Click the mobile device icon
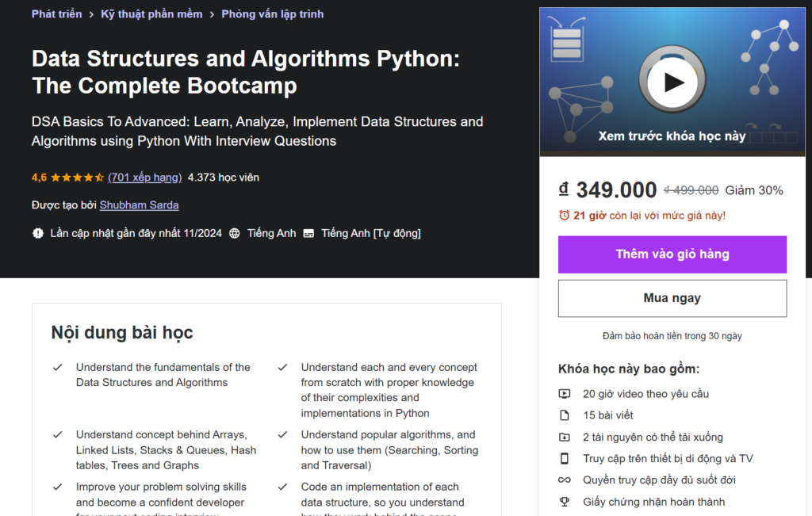Image resolution: width=812 pixels, height=516 pixels. tap(565, 458)
